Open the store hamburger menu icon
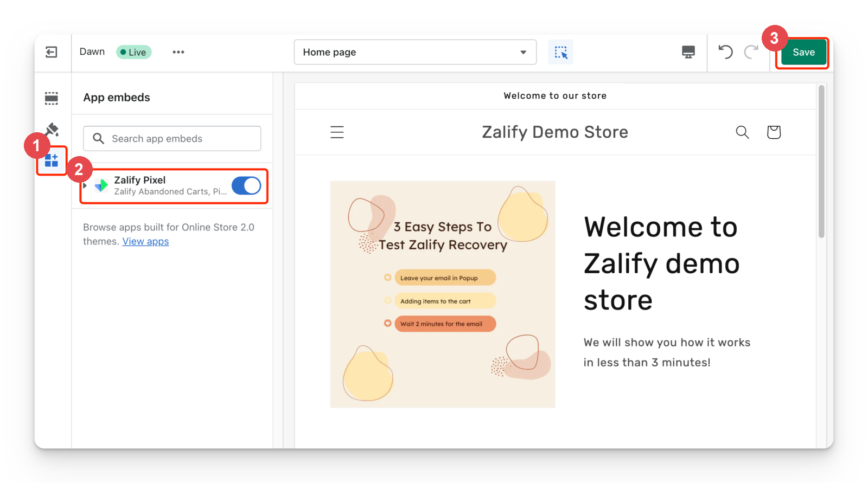Image resolution: width=868 pixels, height=483 pixels. (x=337, y=132)
